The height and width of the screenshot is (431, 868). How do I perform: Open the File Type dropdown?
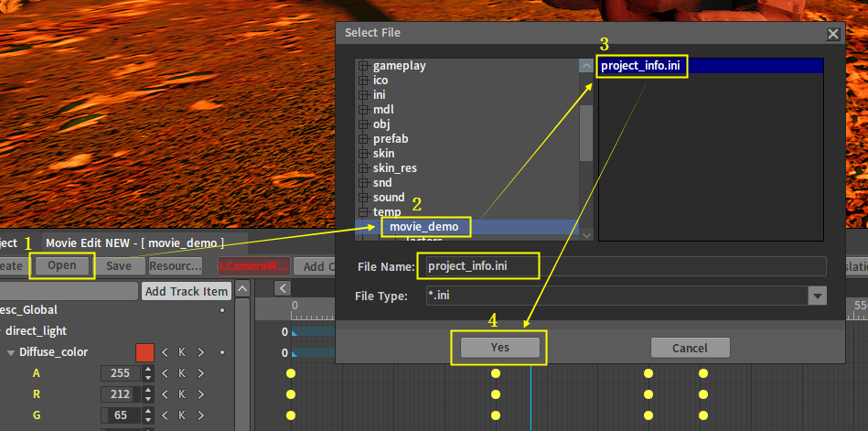tap(817, 296)
